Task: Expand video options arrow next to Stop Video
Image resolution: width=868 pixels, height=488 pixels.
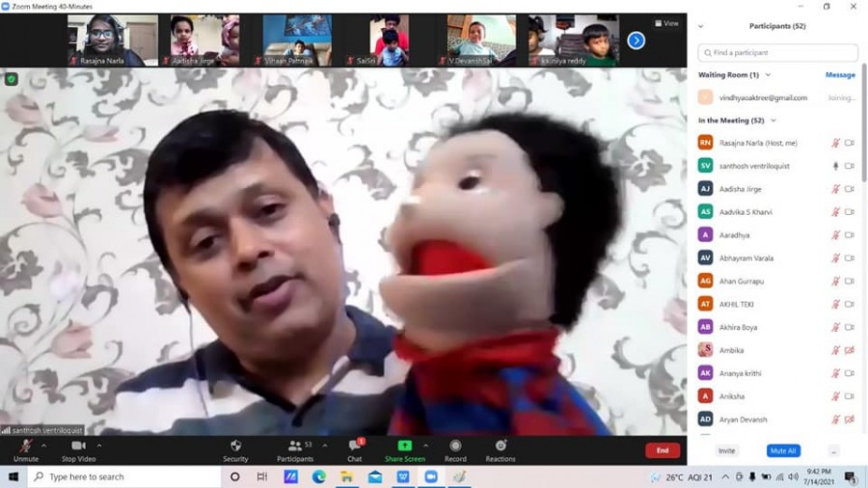Action: [x=99, y=446]
